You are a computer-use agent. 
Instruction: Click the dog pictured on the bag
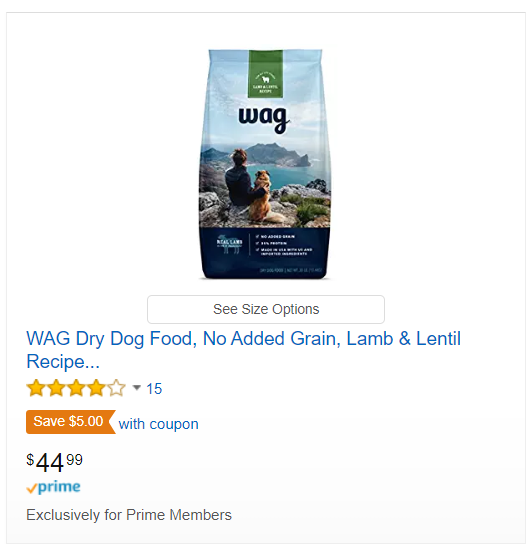coord(265,197)
